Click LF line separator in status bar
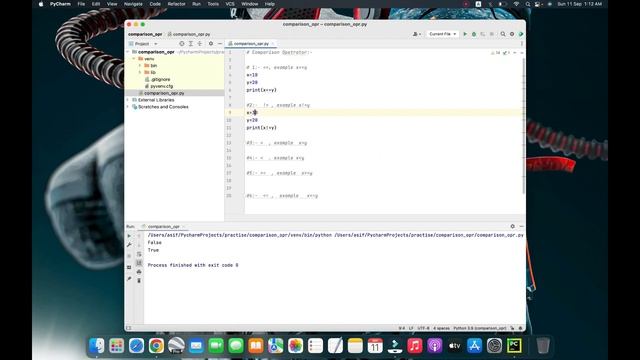640x360 pixels. click(x=411, y=328)
